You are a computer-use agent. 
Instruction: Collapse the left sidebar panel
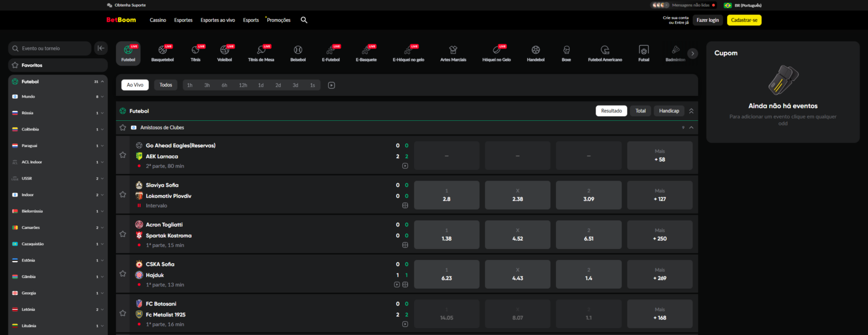coord(101,48)
